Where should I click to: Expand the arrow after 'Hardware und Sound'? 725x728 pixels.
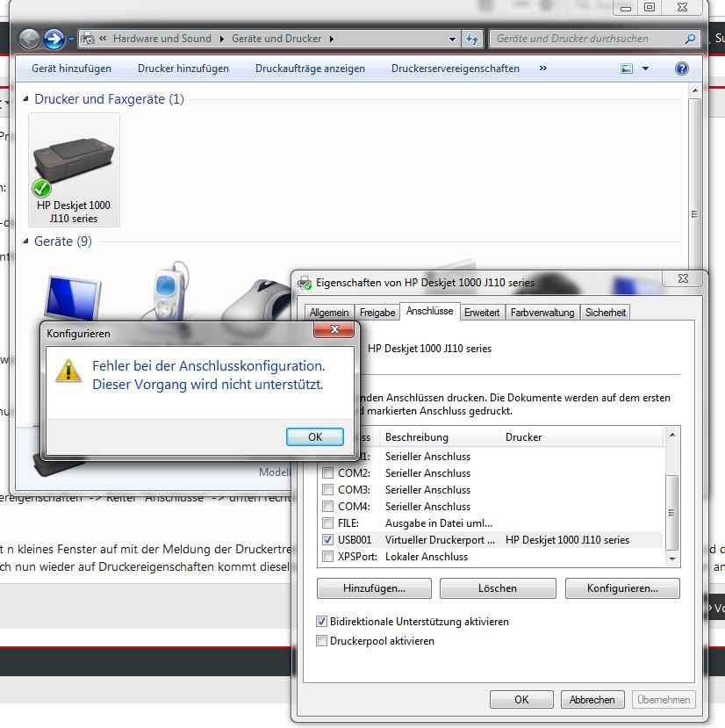pos(221,39)
